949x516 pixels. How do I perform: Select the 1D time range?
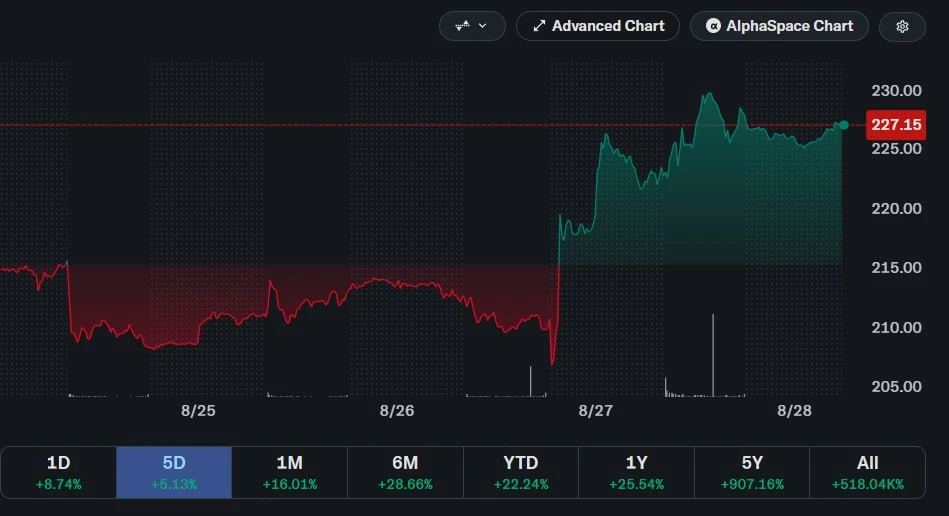59,472
